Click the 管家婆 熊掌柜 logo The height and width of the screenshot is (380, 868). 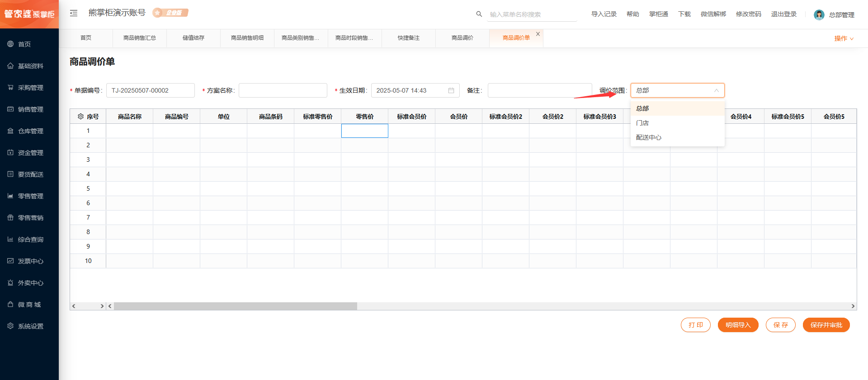[x=29, y=14]
